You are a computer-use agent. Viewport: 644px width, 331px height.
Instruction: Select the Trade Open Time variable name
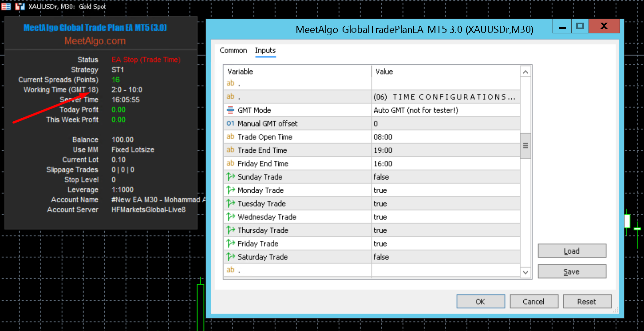click(x=265, y=137)
